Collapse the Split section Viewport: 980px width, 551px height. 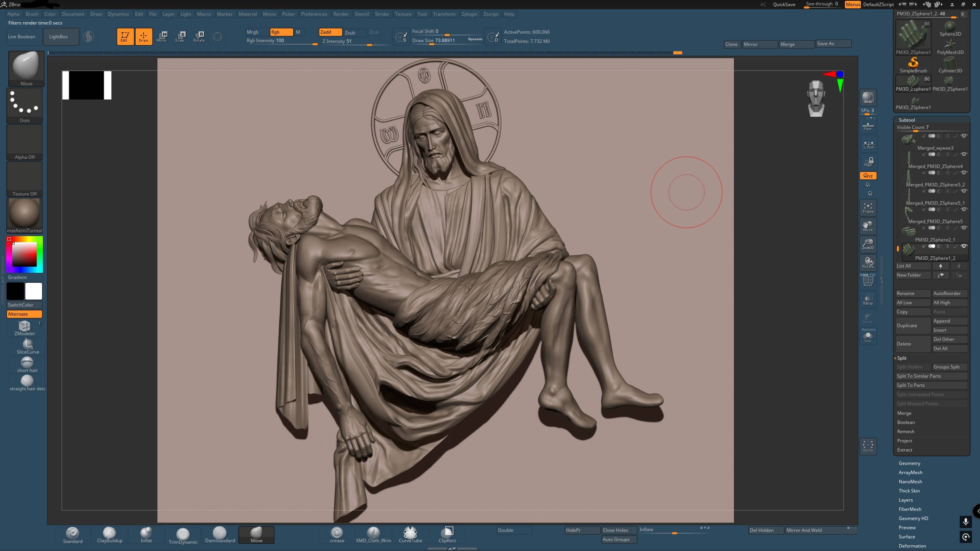[x=902, y=358]
